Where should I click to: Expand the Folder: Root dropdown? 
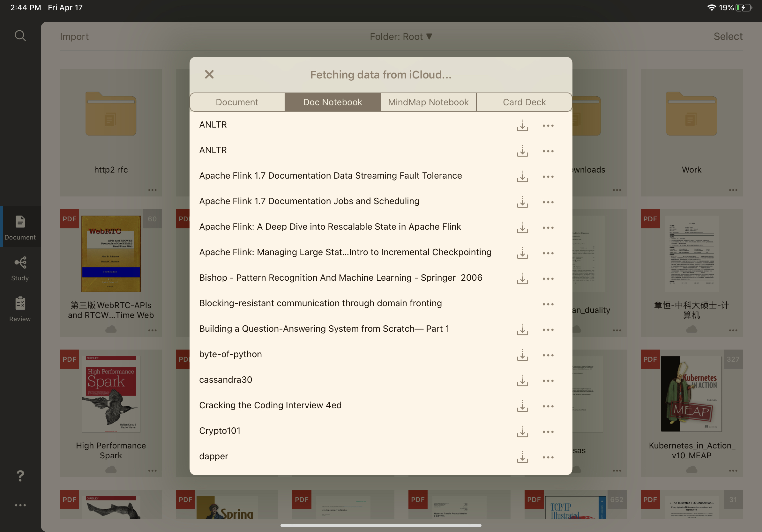(x=401, y=36)
